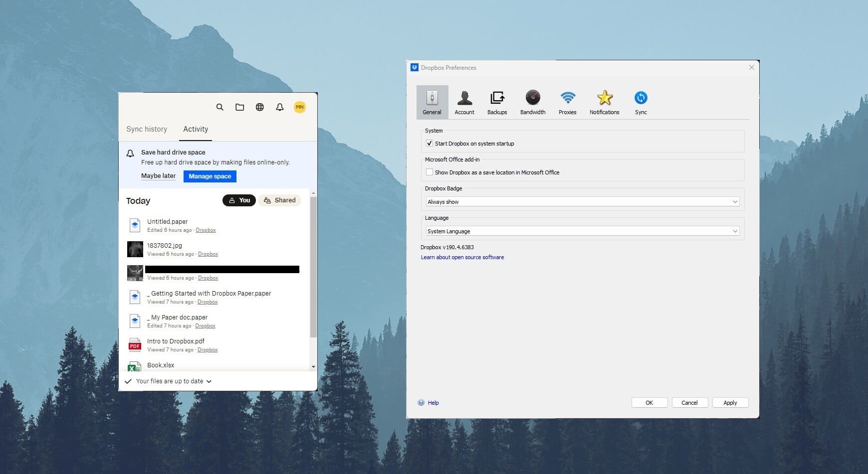Viewport: 868px width, 474px height.
Task: Click Dropbox link under Untitled.paper
Action: pyautogui.click(x=206, y=230)
